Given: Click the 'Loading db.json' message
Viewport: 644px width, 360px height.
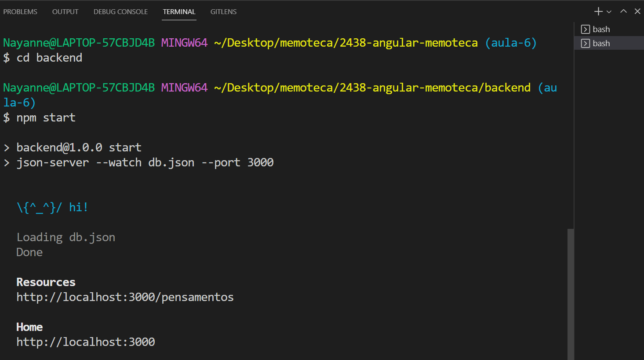Looking at the screenshot, I should click(66, 237).
